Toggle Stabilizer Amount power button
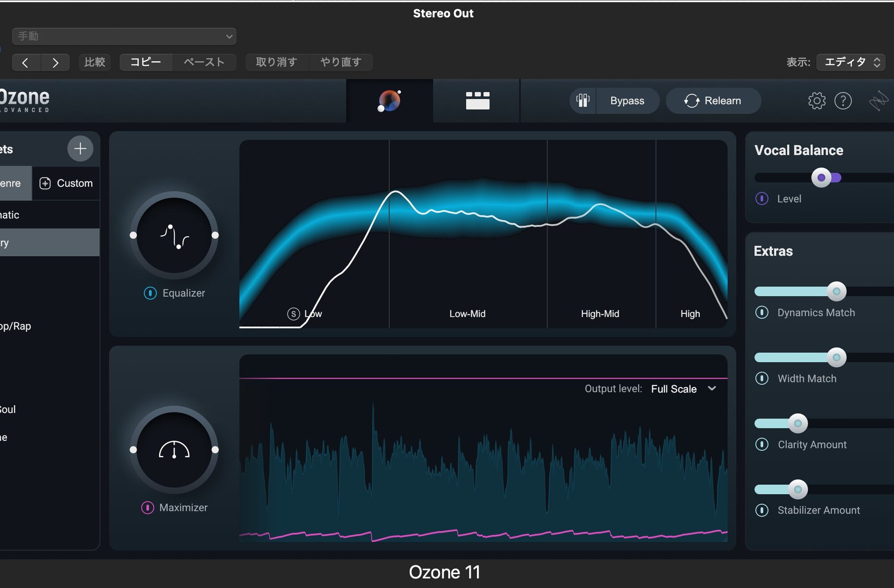894x588 pixels. pos(762,510)
